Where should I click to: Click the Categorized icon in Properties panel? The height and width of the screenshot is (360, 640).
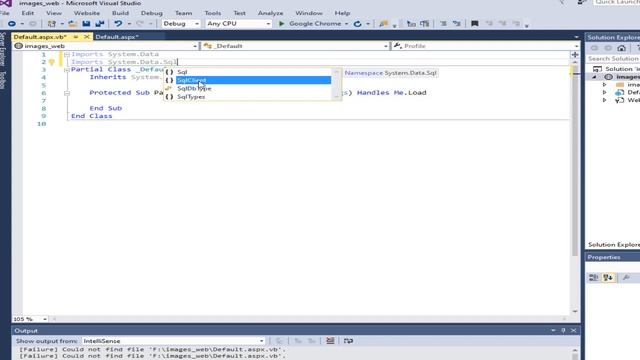(x=593, y=278)
